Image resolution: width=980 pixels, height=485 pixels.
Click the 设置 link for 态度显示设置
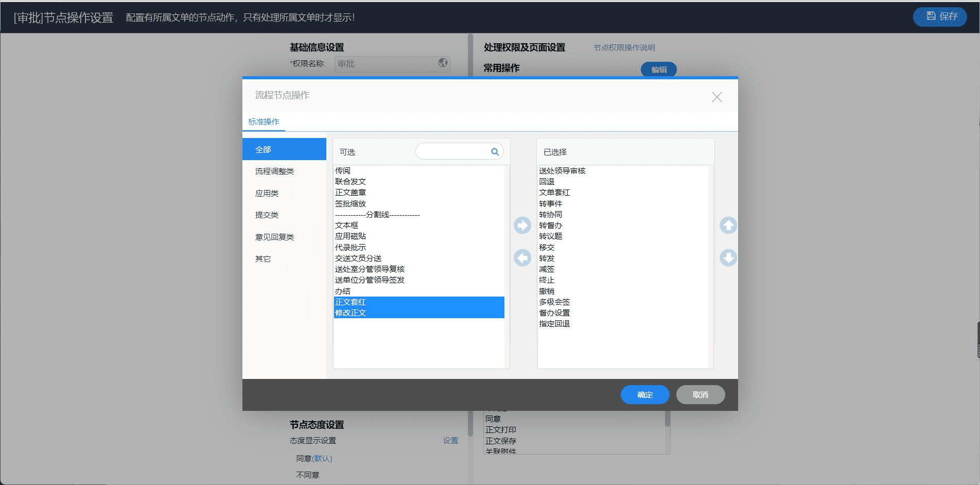[450, 441]
